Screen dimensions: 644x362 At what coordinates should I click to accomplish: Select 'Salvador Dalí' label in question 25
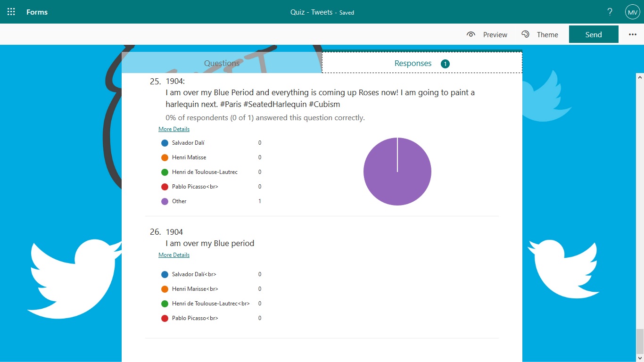click(188, 143)
